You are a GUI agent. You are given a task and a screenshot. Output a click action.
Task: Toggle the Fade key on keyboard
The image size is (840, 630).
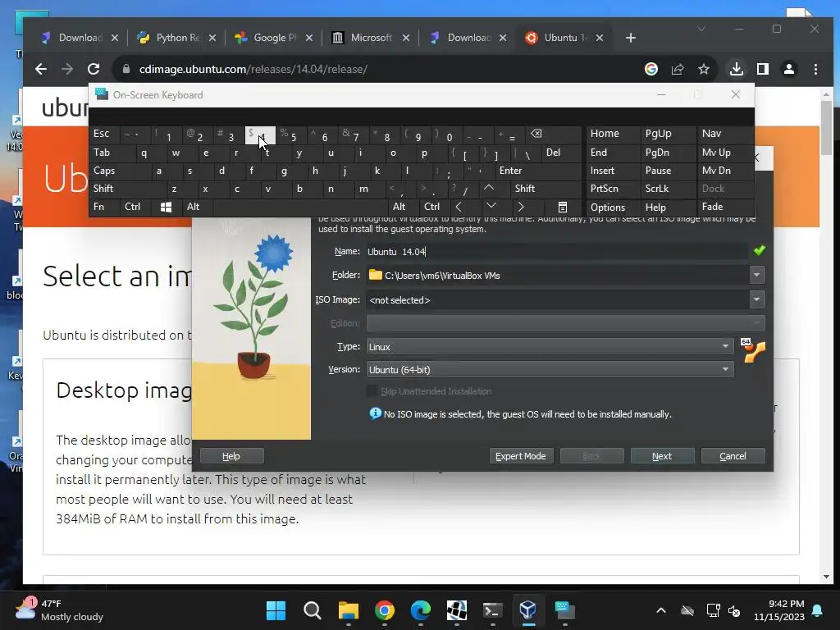pos(725,207)
